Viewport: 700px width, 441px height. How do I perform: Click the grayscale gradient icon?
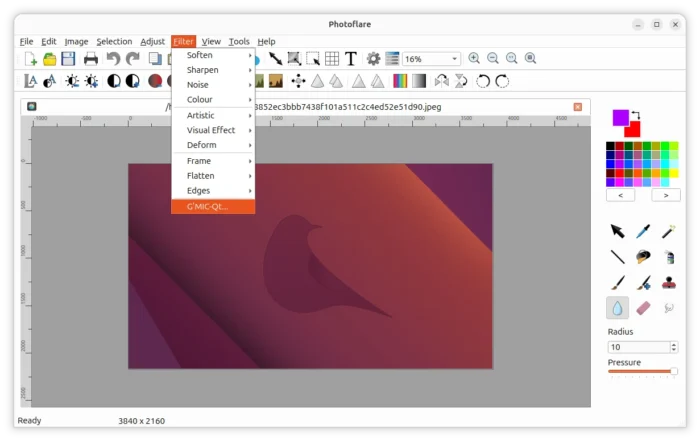tap(419, 81)
